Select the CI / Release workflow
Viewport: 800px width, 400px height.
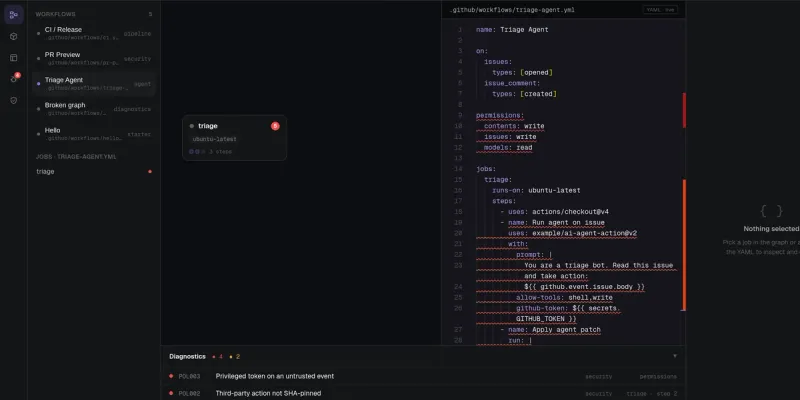[94, 34]
